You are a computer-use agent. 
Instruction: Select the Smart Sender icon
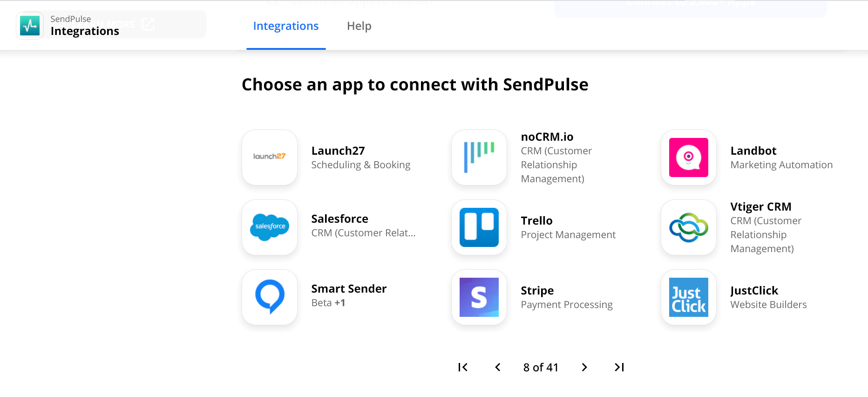click(x=269, y=297)
